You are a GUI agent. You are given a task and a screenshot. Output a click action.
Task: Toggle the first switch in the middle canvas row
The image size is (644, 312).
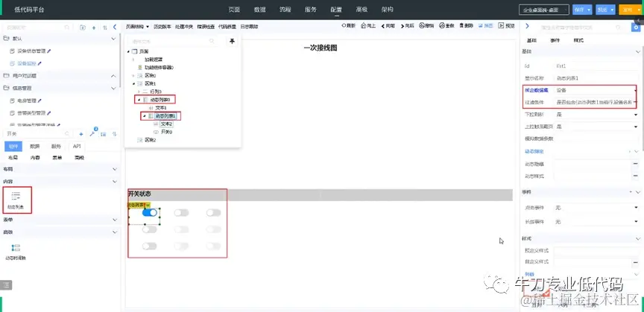[x=150, y=229]
